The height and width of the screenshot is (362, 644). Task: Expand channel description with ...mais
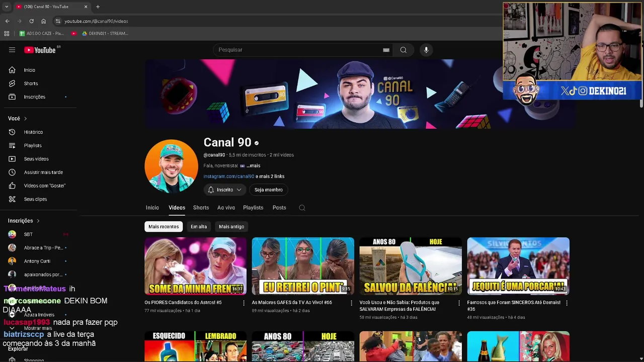(254, 165)
